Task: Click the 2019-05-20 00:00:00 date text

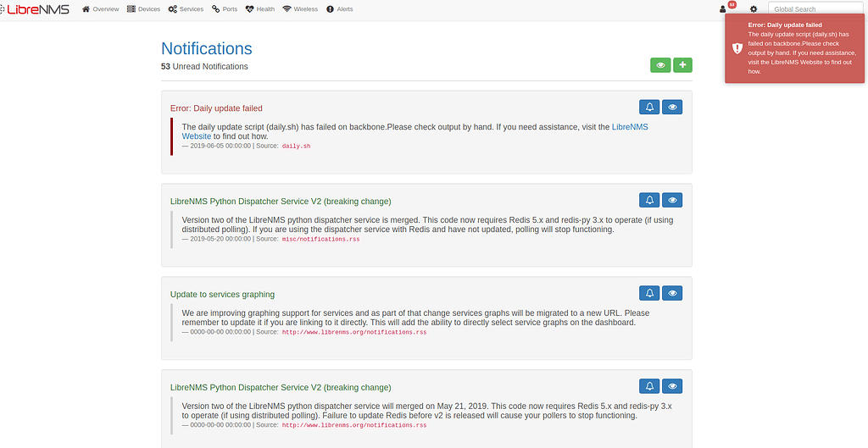Action: [220, 239]
